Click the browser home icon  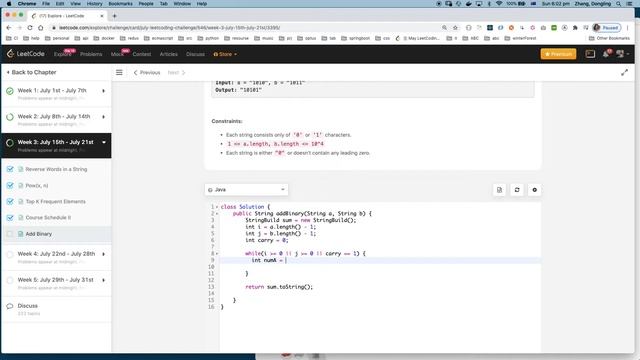40,28
